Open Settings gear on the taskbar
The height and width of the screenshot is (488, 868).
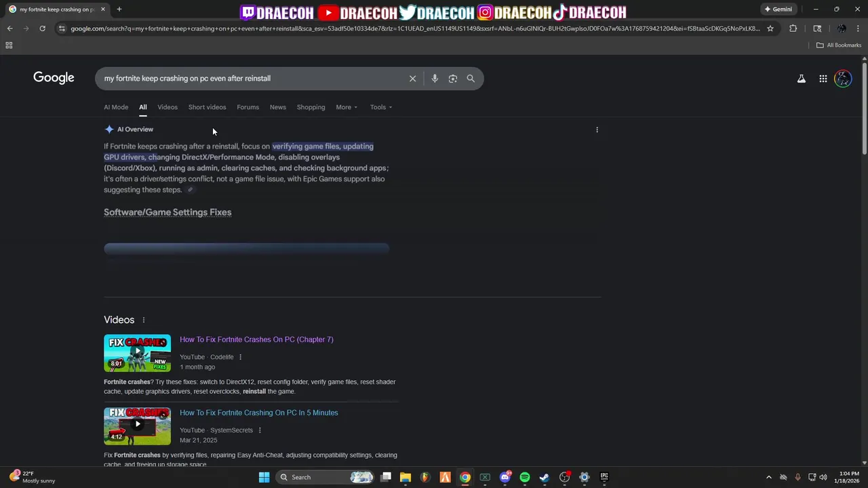coord(584,477)
